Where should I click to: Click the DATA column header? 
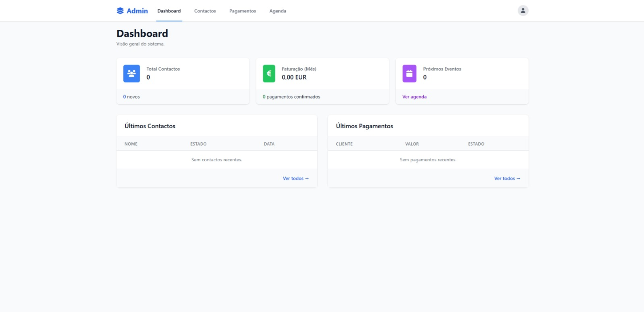pyautogui.click(x=269, y=144)
